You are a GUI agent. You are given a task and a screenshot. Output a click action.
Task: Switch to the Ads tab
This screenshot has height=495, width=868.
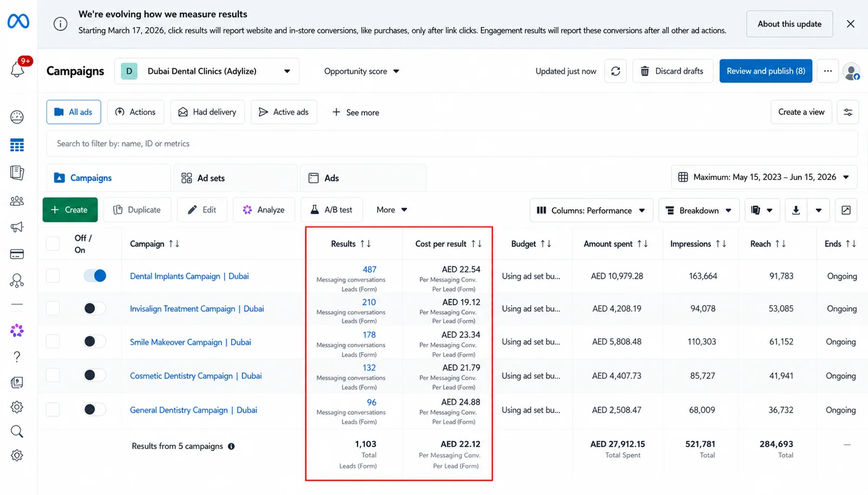click(x=363, y=178)
